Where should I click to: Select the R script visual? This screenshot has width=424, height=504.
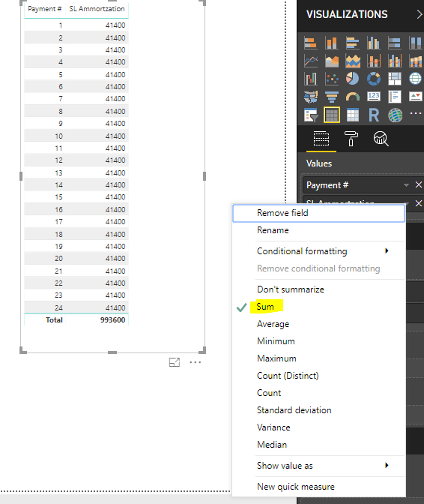(373, 115)
